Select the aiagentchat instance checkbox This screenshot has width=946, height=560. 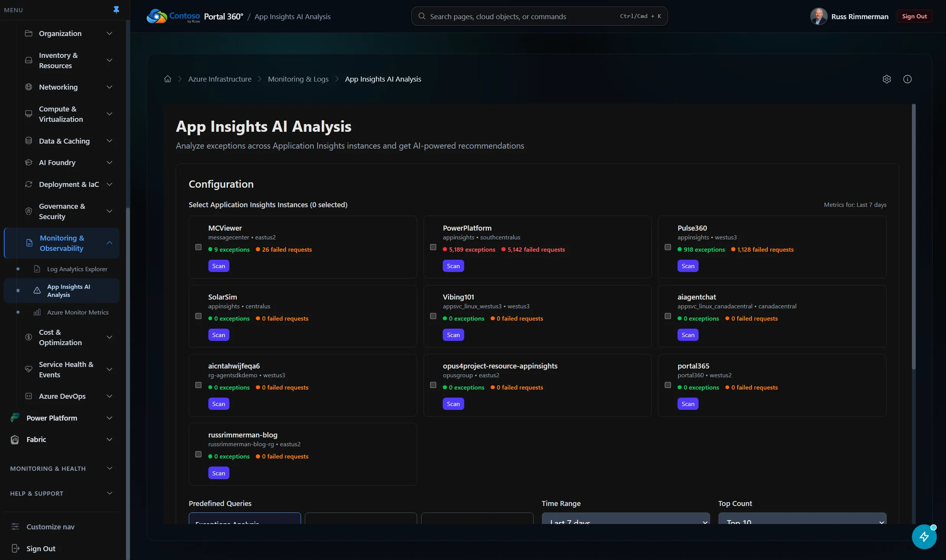(668, 316)
